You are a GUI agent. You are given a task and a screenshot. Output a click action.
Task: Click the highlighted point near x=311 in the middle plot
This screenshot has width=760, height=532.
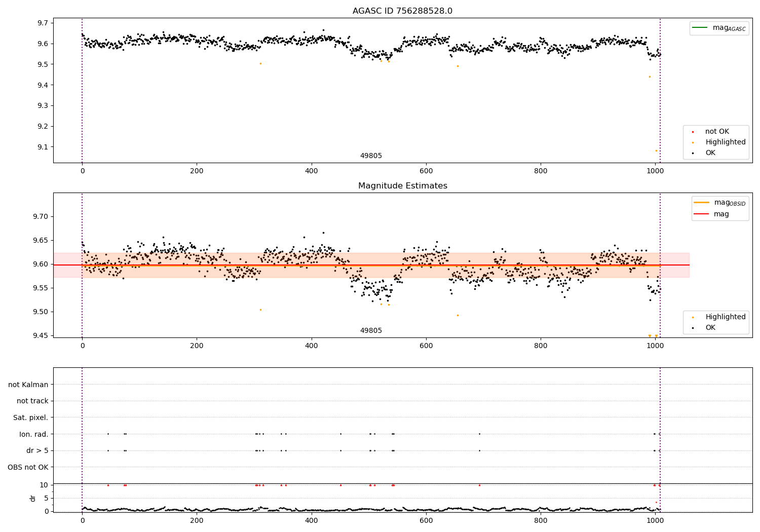pos(260,310)
